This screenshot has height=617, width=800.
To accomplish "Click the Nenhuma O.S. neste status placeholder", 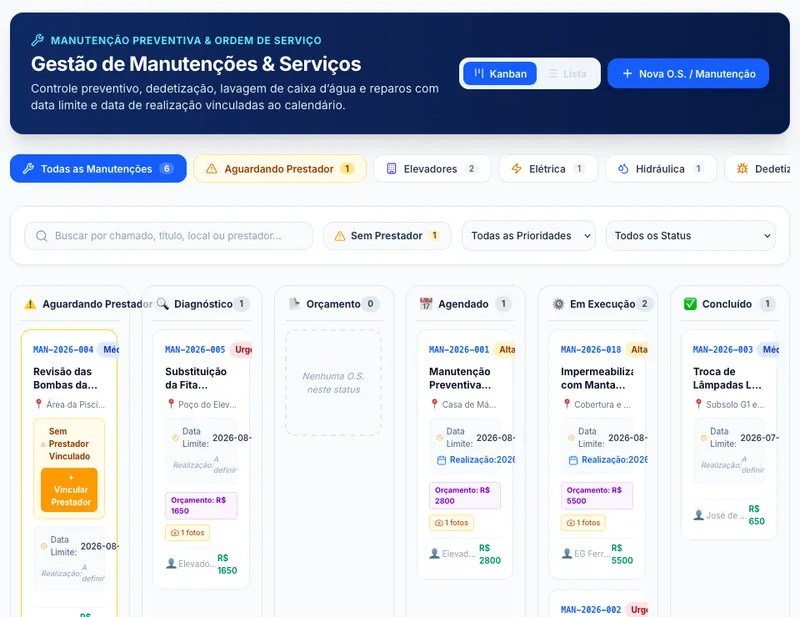I will [333, 383].
